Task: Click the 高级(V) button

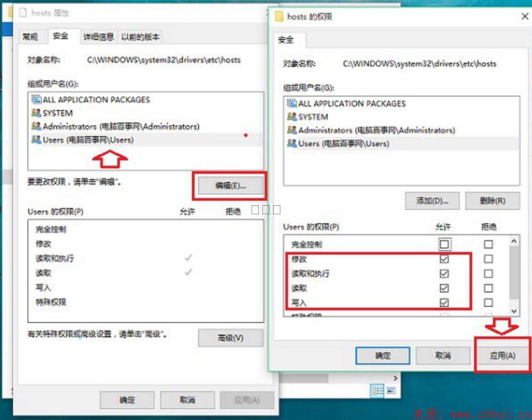Action: pos(231,338)
